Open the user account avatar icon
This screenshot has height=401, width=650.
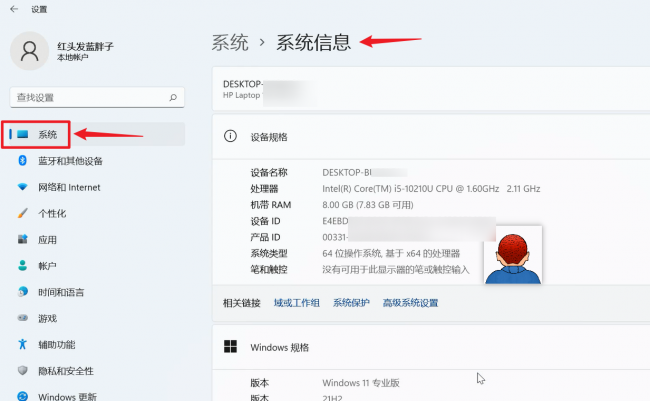click(x=29, y=51)
